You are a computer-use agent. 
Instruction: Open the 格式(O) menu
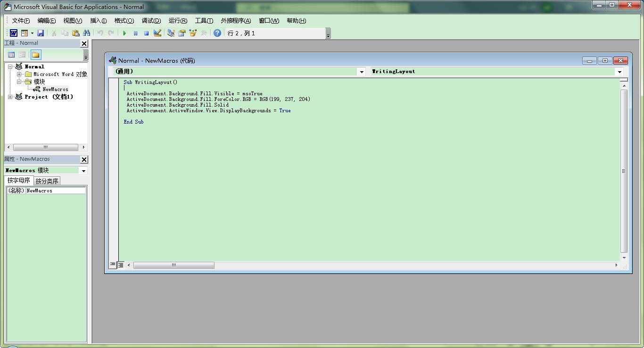click(x=124, y=21)
